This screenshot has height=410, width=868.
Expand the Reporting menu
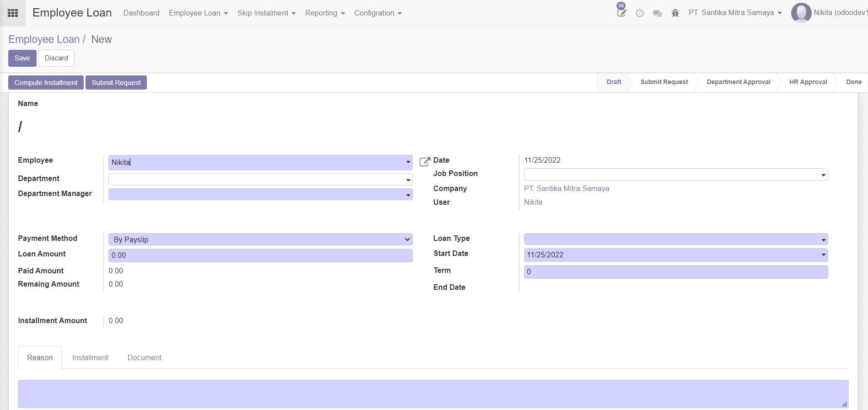tap(325, 13)
